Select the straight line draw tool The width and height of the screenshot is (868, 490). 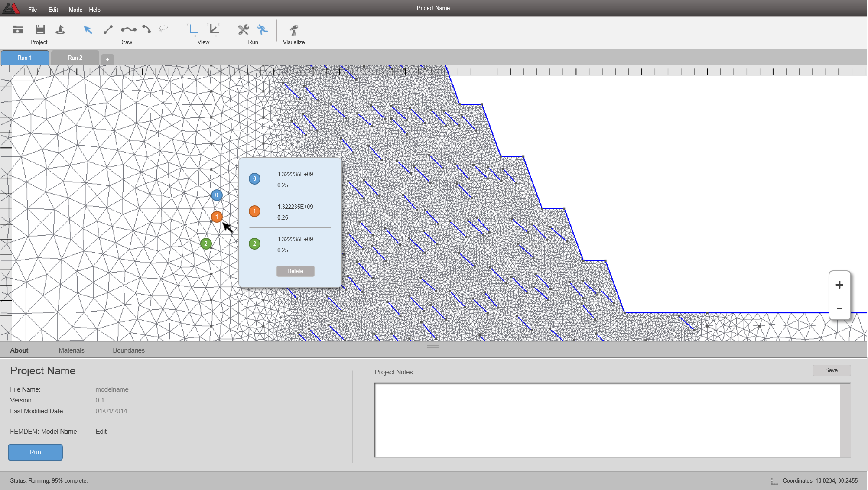108,29
